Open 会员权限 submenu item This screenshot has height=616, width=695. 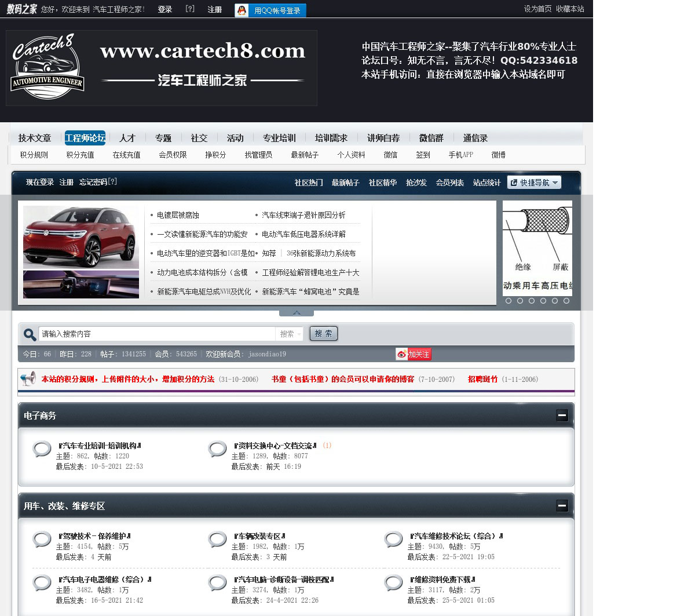(173, 155)
